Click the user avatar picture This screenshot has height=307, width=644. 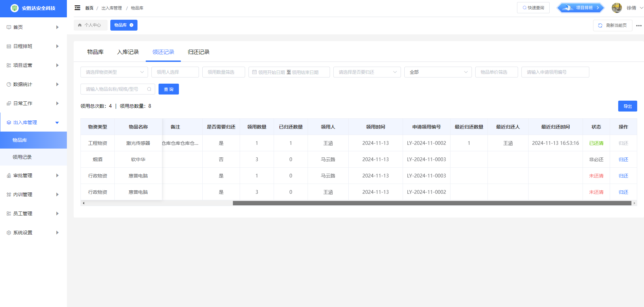[x=617, y=8]
